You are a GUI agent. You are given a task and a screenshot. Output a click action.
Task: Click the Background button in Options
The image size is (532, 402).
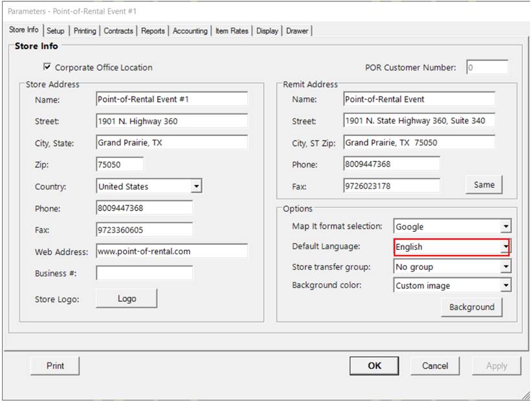click(472, 307)
